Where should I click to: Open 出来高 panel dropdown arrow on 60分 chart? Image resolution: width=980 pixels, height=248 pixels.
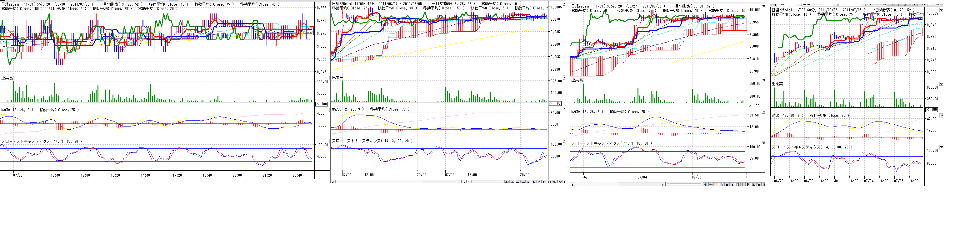click(941, 84)
